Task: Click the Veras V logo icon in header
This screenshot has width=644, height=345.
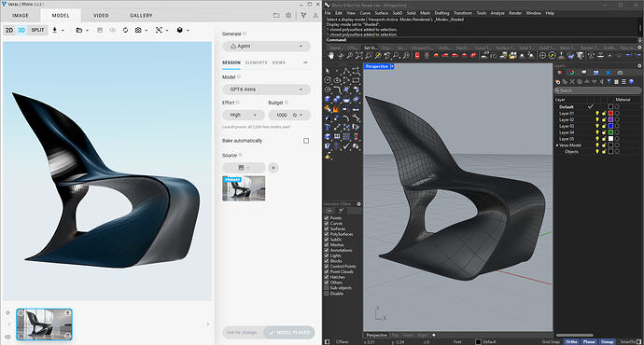Action: tap(303, 15)
